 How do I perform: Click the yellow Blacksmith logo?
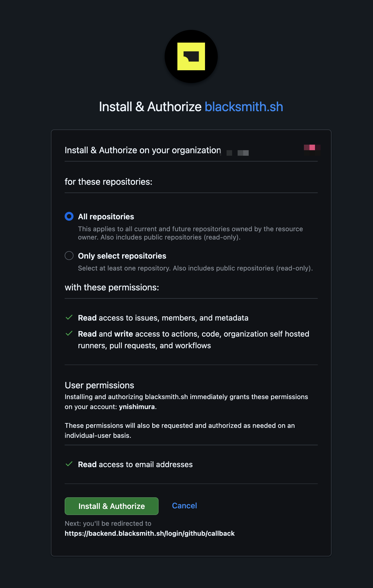[191, 56]
